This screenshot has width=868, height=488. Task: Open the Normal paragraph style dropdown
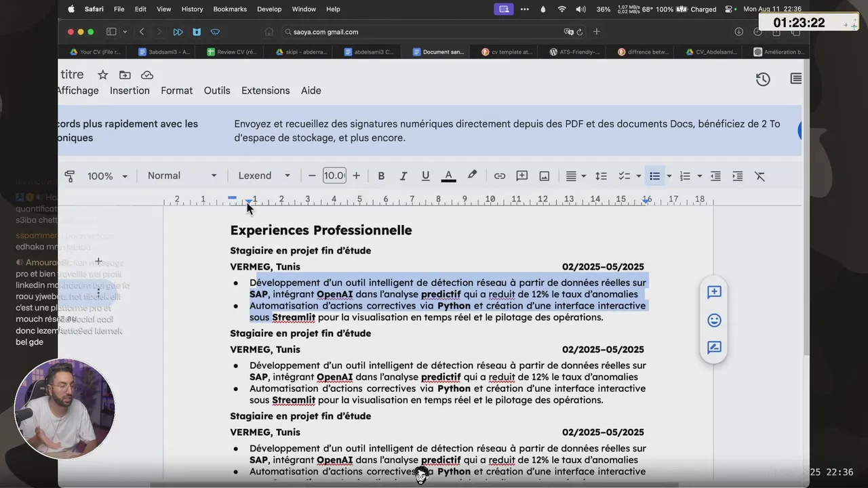click(182, 176)
